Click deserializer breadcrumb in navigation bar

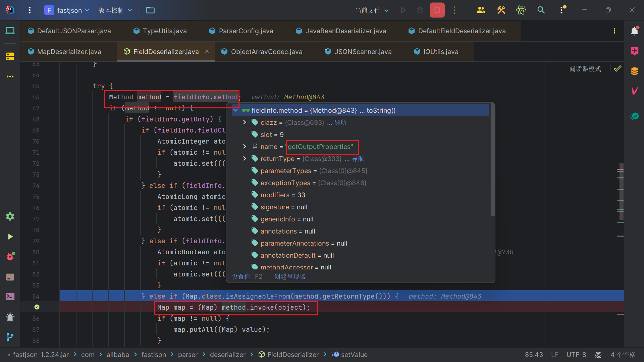[x=228, y=355]
